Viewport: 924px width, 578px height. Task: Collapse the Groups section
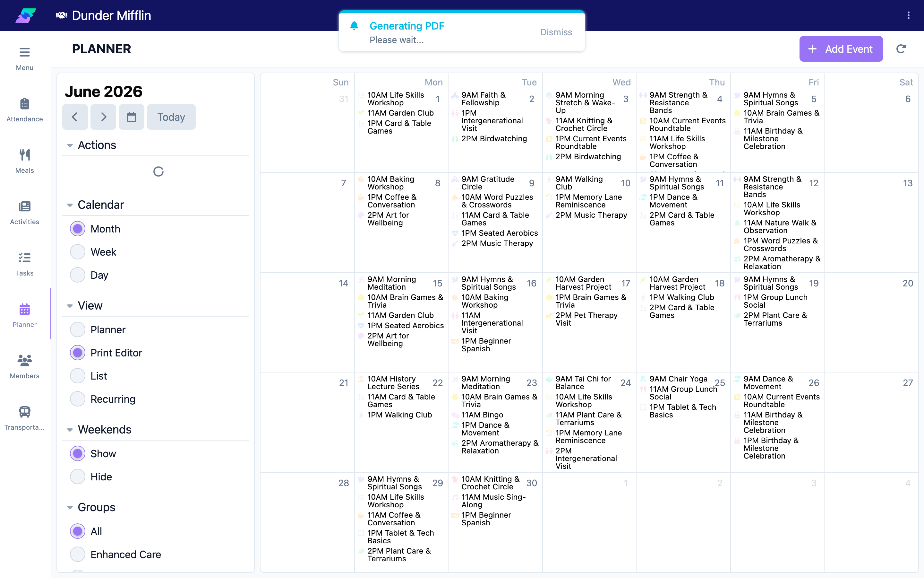(x=70, y=507)
